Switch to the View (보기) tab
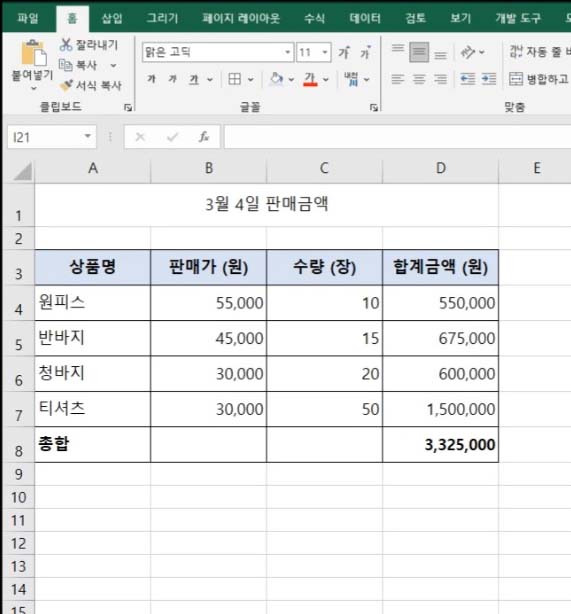Image resolution: width=571 pixels, height=614 pixels. 461,18
